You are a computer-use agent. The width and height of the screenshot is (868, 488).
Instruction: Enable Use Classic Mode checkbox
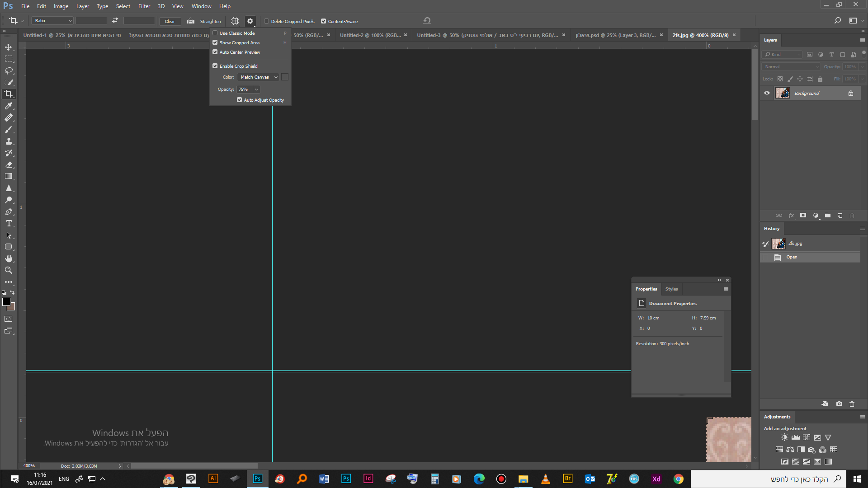pos(215,33)
